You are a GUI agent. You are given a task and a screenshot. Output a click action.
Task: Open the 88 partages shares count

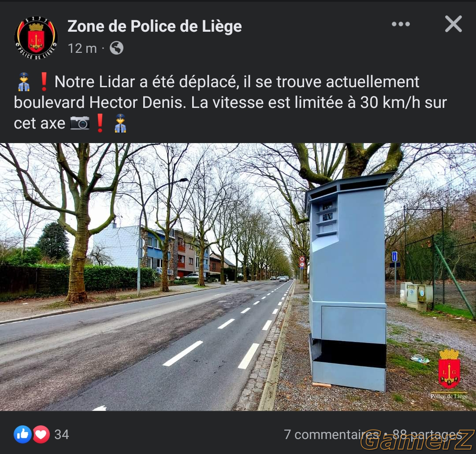(x=428, y=434)
